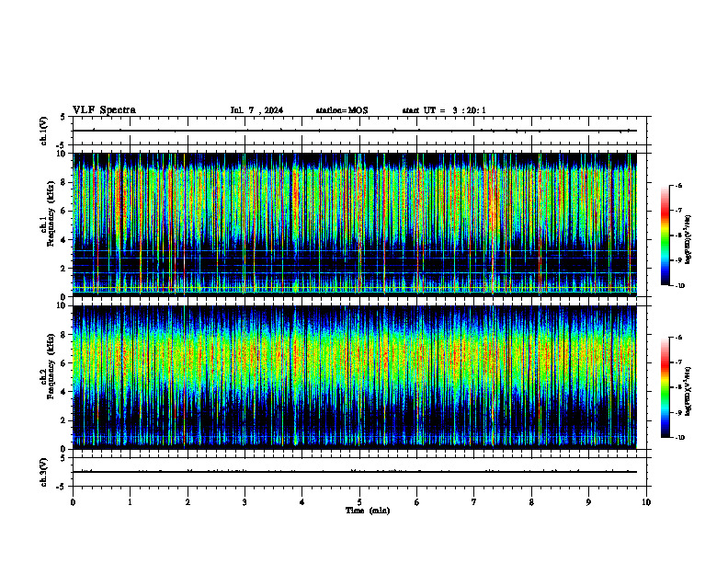Click ch.2 color bar label "-9"

(678, 412)
